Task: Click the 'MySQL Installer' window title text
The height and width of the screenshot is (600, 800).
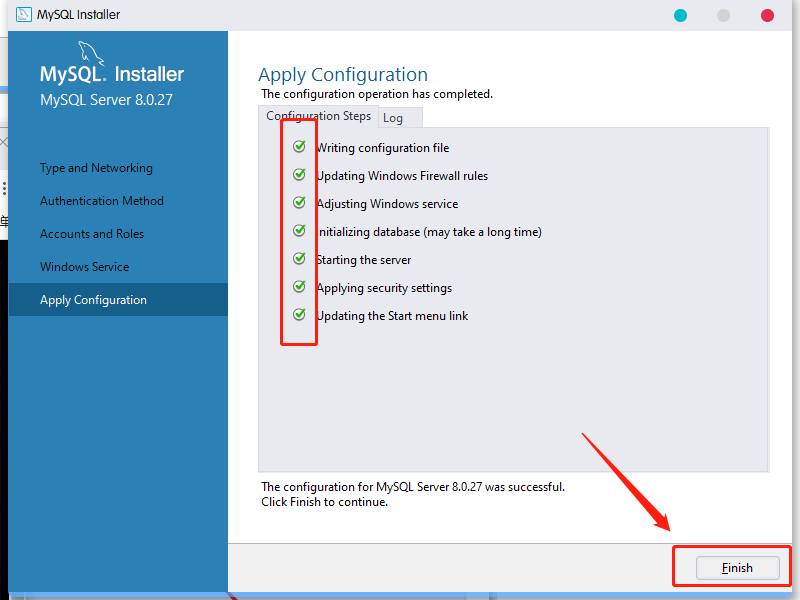Action: [79, 15]
